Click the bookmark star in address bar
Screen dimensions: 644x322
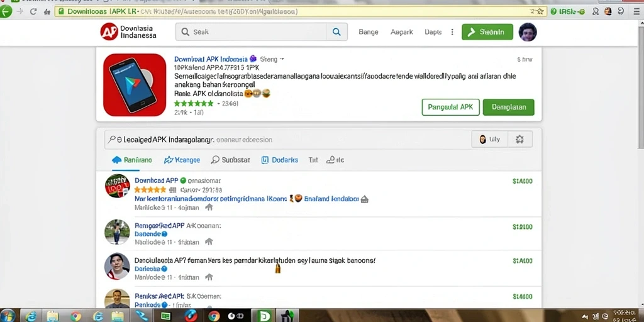(540, 11)
